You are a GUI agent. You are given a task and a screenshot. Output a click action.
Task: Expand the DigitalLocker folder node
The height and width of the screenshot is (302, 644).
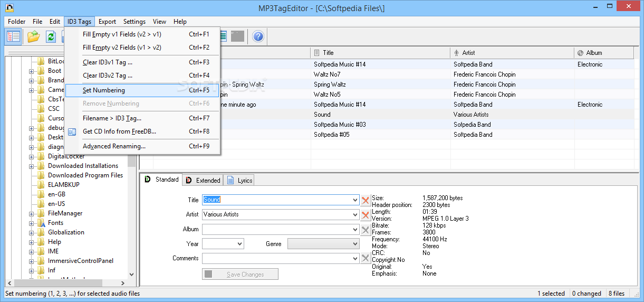[x=31, y=157]
